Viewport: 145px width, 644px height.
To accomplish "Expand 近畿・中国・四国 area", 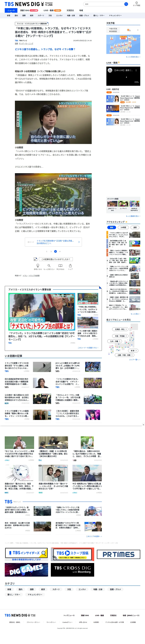I will click(x=125, y=355).
